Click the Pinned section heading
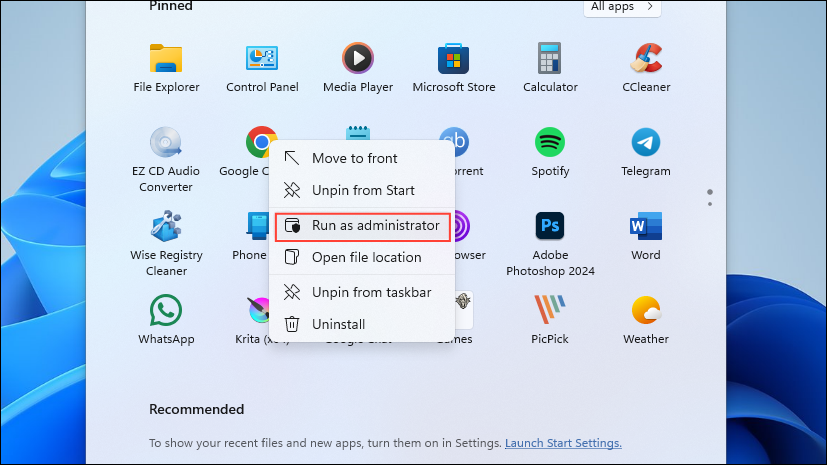The image size is (827, 465). click(x=170, y=6)
